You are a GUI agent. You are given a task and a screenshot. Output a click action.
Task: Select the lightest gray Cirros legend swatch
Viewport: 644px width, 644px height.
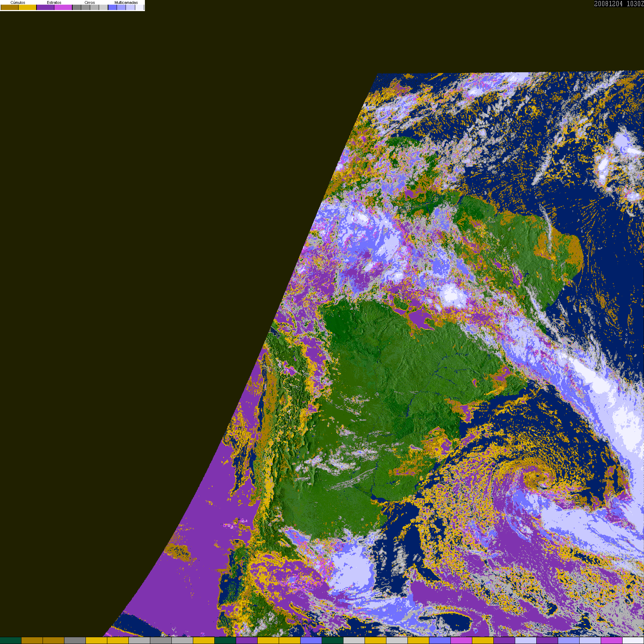pyautogui.click(x=103, y=8)
